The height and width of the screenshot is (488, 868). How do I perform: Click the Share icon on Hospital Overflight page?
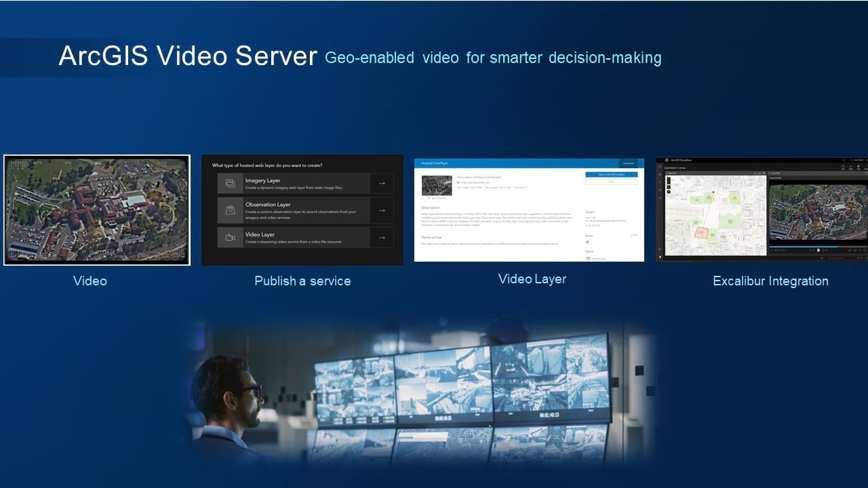(587, 241)
